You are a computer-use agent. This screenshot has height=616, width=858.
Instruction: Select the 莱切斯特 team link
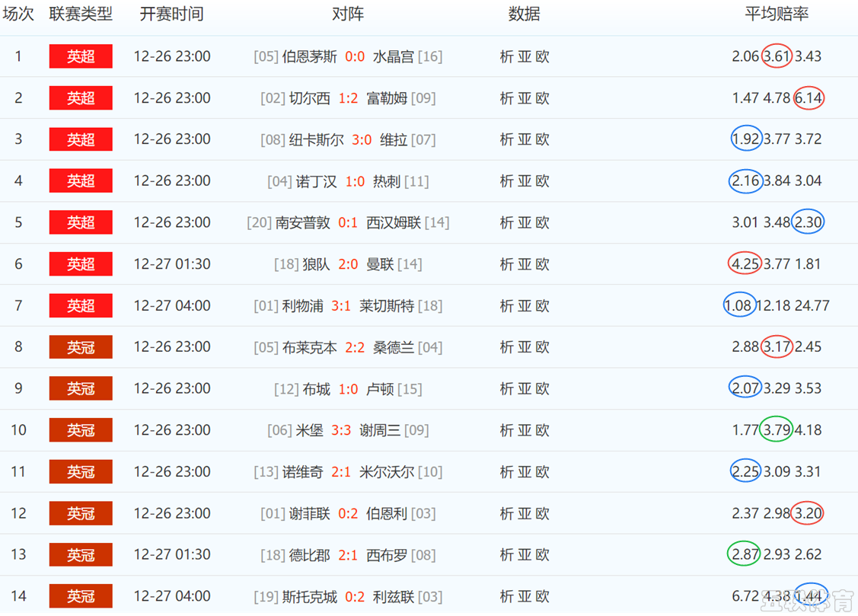coord(387,306)
